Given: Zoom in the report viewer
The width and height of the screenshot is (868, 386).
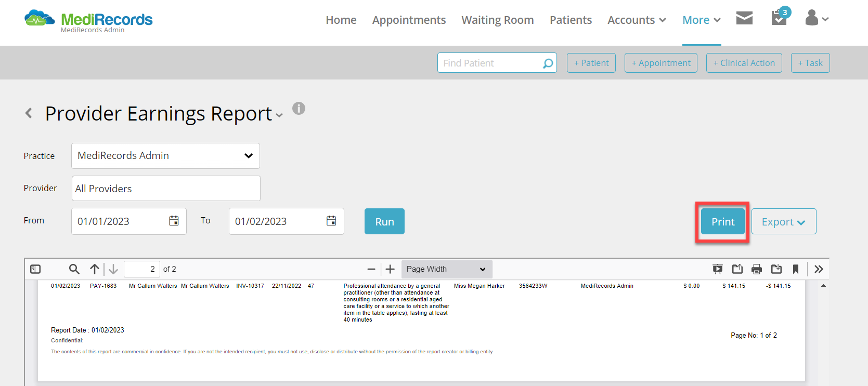Looking at the screenshot, I should click(390, 269).
